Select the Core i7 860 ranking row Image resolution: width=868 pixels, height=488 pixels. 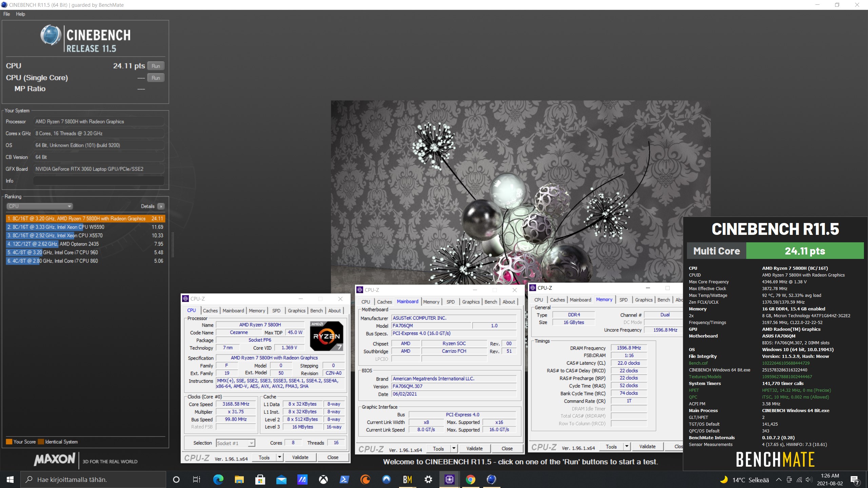pos(85,261)
